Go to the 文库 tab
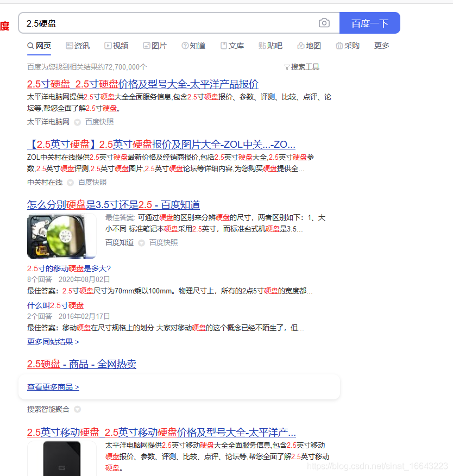Image resolution: width=453 pixels, height=476 pixels. (x=232, y=46)
